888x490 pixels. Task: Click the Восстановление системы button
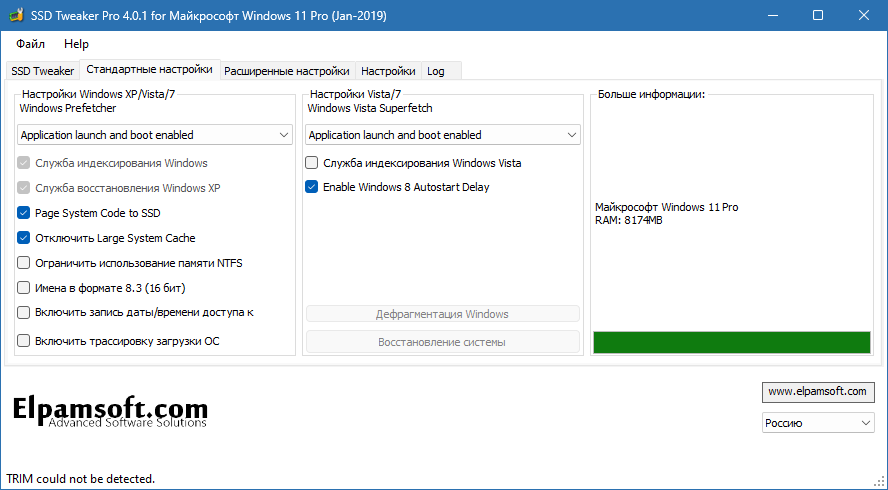tap(443, 342)
